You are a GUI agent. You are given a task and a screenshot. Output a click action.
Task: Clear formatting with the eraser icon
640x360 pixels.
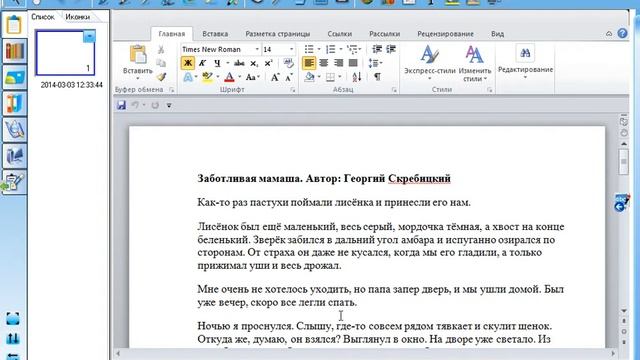[289, 63]
